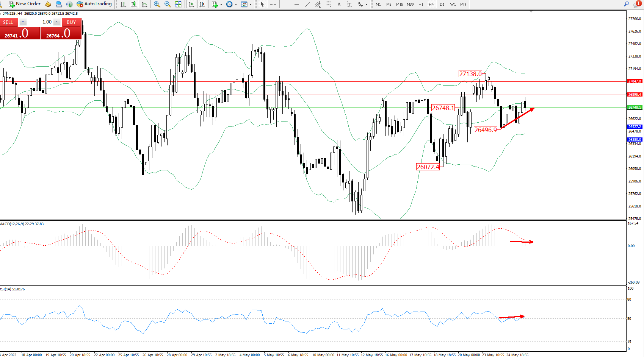644x357 pixels.
Task: Click the Zoom In magnifier icon
Action: point(157,4)
